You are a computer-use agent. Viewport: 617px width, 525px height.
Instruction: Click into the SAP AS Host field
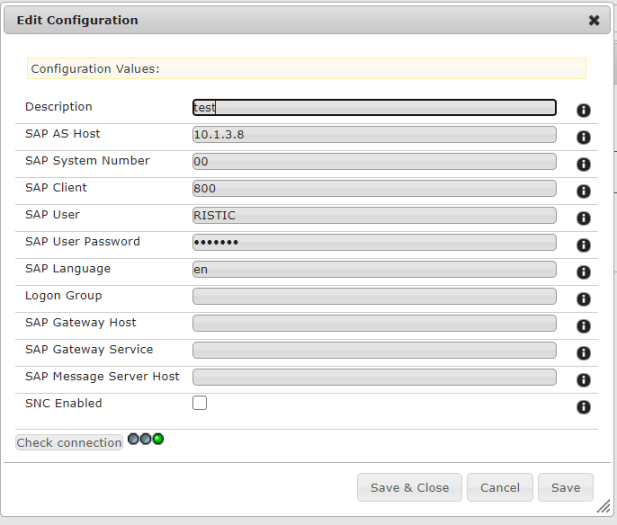[x=374, y=134]
